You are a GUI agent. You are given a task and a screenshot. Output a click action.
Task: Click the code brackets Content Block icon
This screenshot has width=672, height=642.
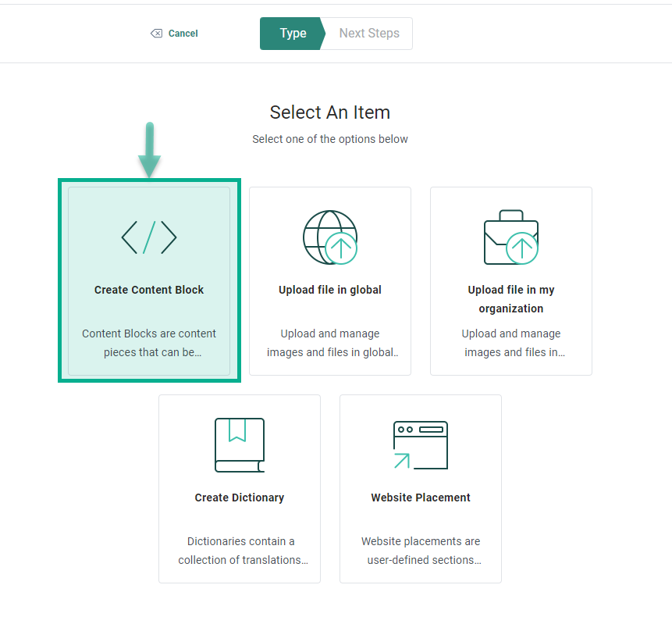pyautogui.click(x=149, y=237)
